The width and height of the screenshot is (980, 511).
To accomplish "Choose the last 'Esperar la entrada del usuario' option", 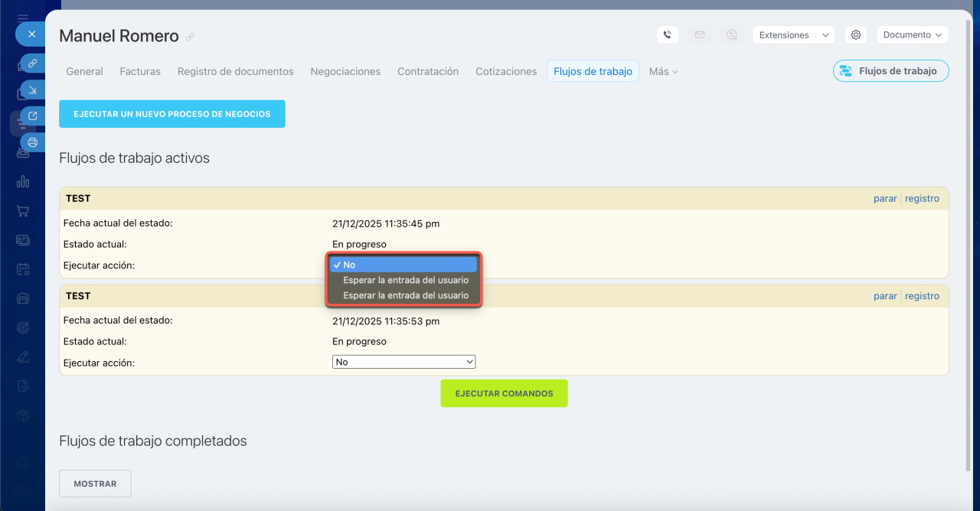I will coord(405,295).
